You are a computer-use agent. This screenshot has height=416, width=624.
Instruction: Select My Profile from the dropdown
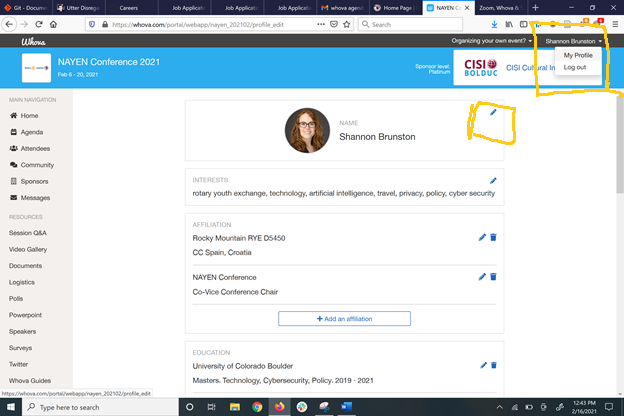pos(577,55)
